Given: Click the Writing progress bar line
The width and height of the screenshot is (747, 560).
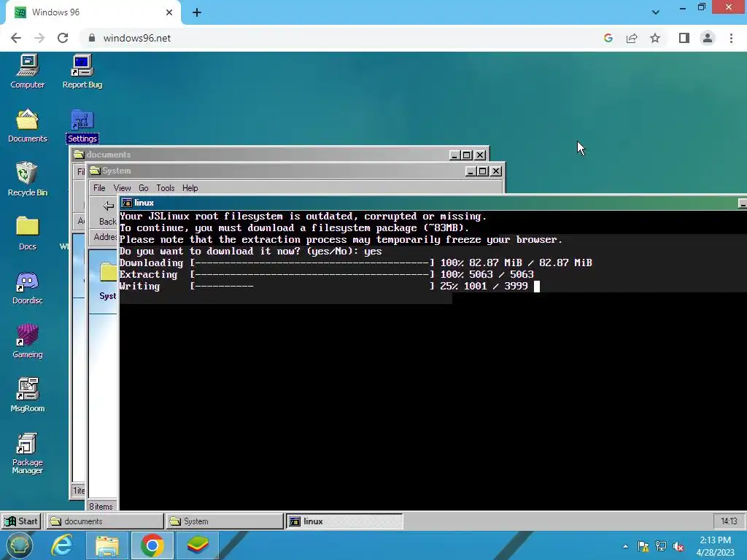Looking at the screenshot, I should tap(323, 286).
